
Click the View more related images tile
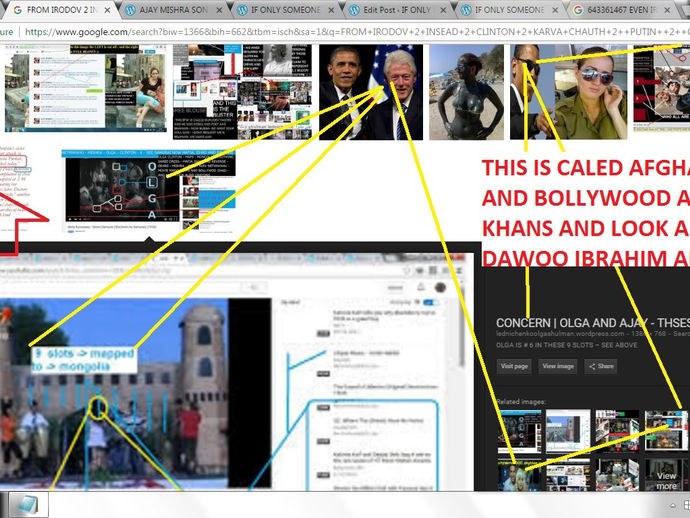666,475
